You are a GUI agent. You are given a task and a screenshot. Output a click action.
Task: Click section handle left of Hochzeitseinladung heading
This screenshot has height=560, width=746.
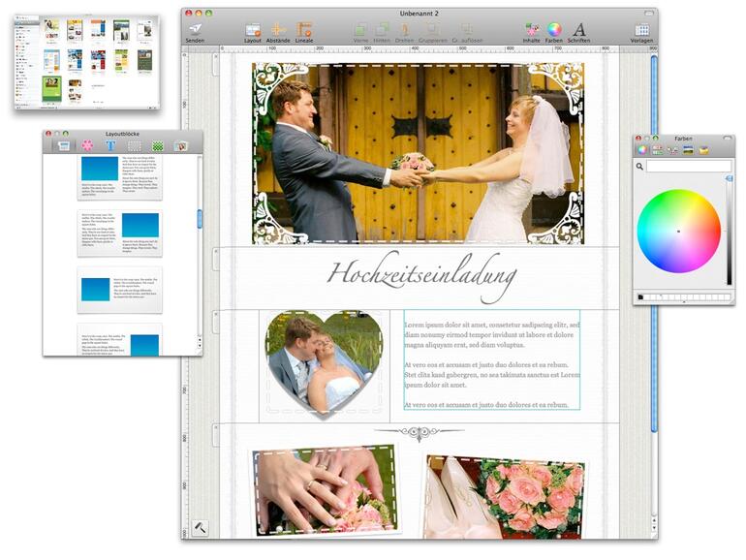[x=215, y=260]
